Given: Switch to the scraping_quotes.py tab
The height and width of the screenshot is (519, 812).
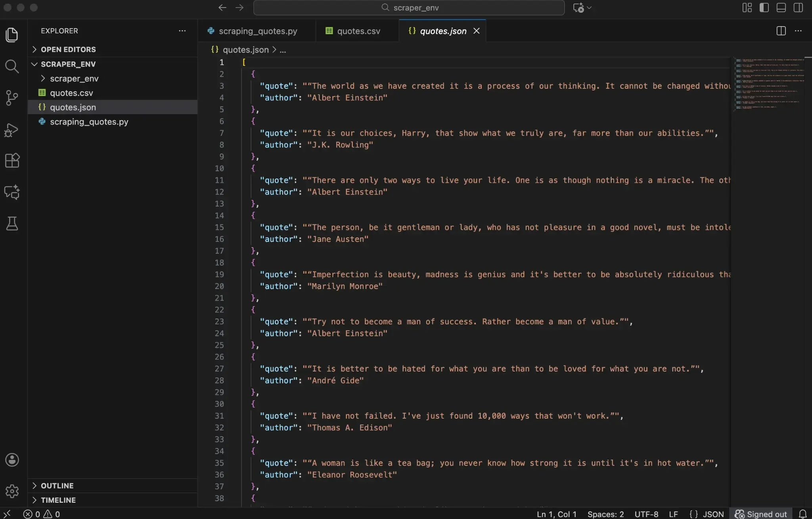Looking at the screenshot, I should click(x=257, y=31).
